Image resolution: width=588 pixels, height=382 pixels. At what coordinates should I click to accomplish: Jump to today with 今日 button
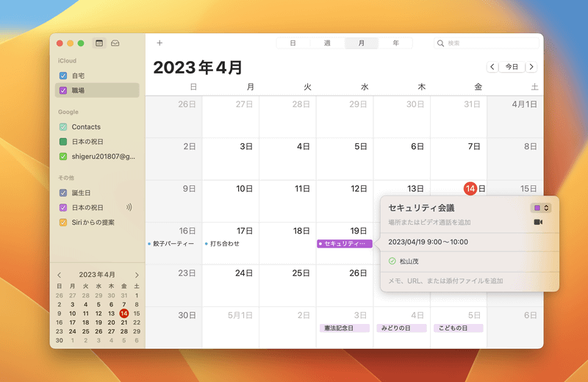point(512,67)
